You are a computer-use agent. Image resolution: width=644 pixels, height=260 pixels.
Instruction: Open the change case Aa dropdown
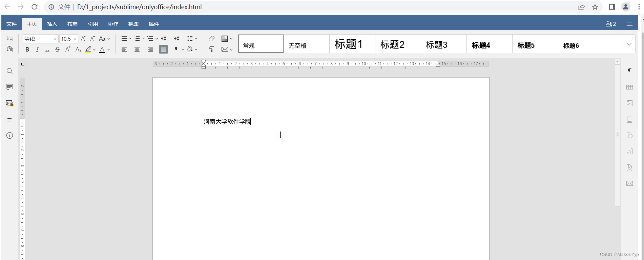tap(104, 39)
